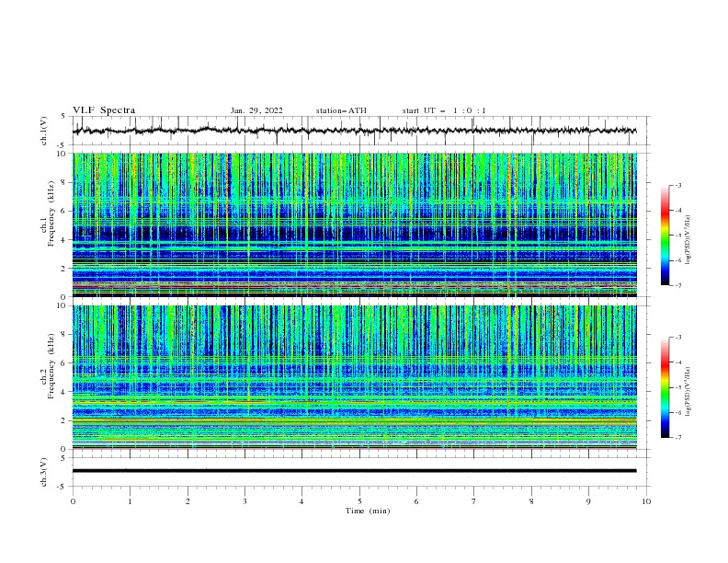Viewport: 728px width, 563px height.
Task: Click the ch.3 flat black voltage trace
Action: [x=354, y=471]
